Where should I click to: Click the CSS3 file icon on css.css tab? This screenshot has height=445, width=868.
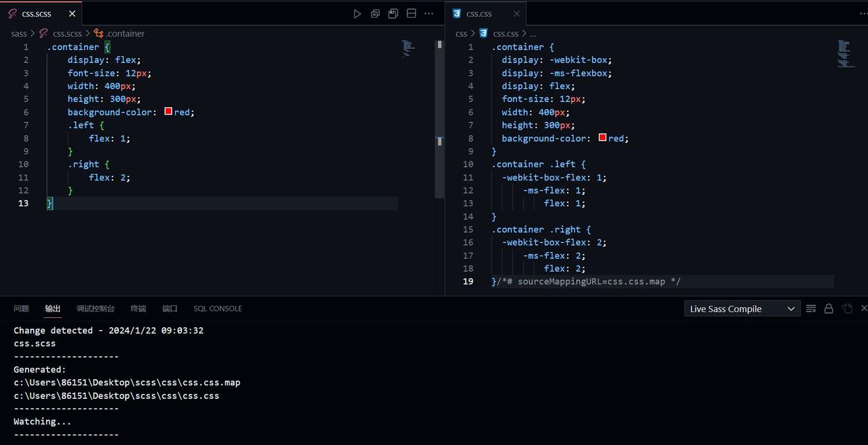[x=456, y=14]
